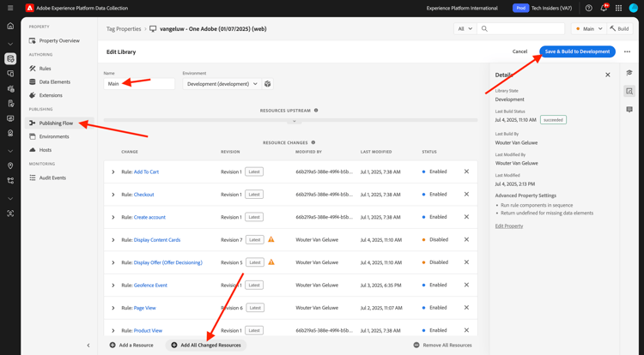
Task: Select the highlighted Tags icon in rail
Action: click(10, 58)
